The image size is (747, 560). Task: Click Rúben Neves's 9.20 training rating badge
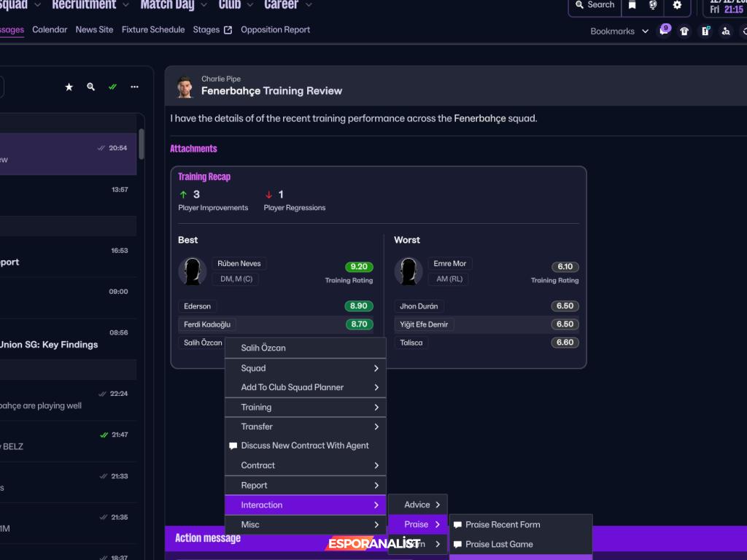click(359, 267)
